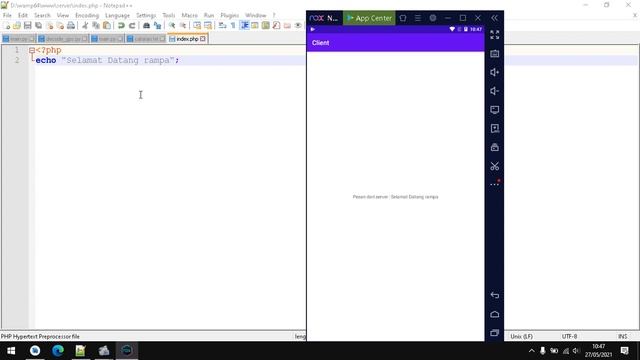640x360 pixels.
Task: Toggle Show All Characters paragraph icon
Action: click(233, 26)
